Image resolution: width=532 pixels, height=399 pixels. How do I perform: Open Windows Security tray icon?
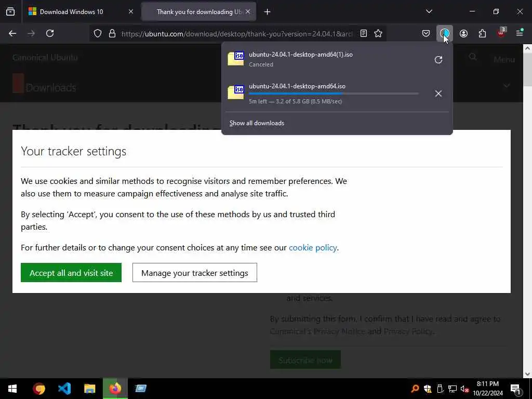coord(428,389)
